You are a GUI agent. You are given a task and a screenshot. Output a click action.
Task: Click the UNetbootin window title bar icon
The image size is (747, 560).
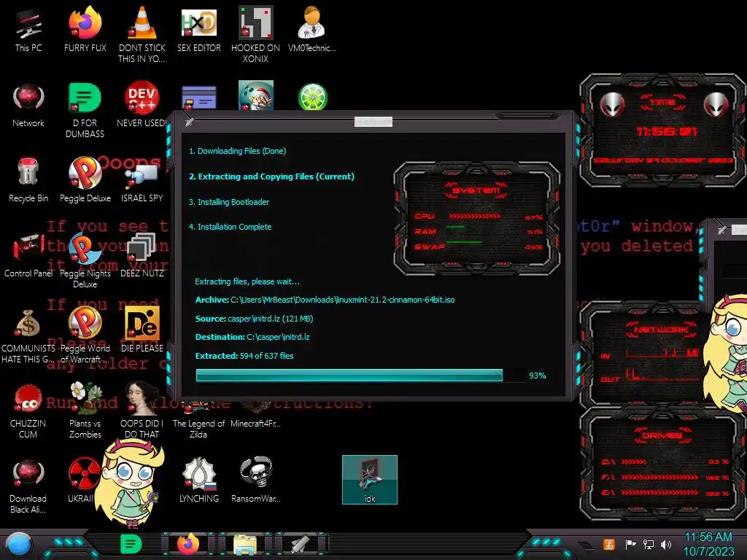click(x=190, y=122)
